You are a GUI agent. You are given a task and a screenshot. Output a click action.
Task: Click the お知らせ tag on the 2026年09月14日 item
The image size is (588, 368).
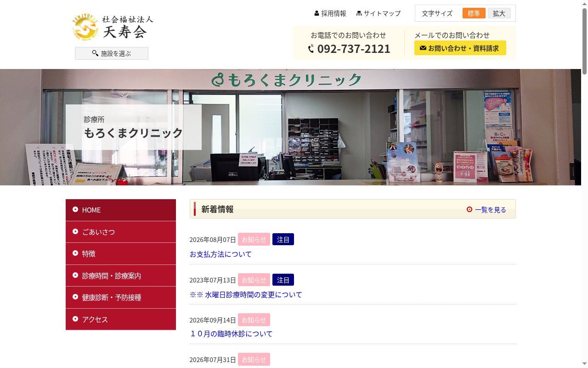click(x=254, y=320)
